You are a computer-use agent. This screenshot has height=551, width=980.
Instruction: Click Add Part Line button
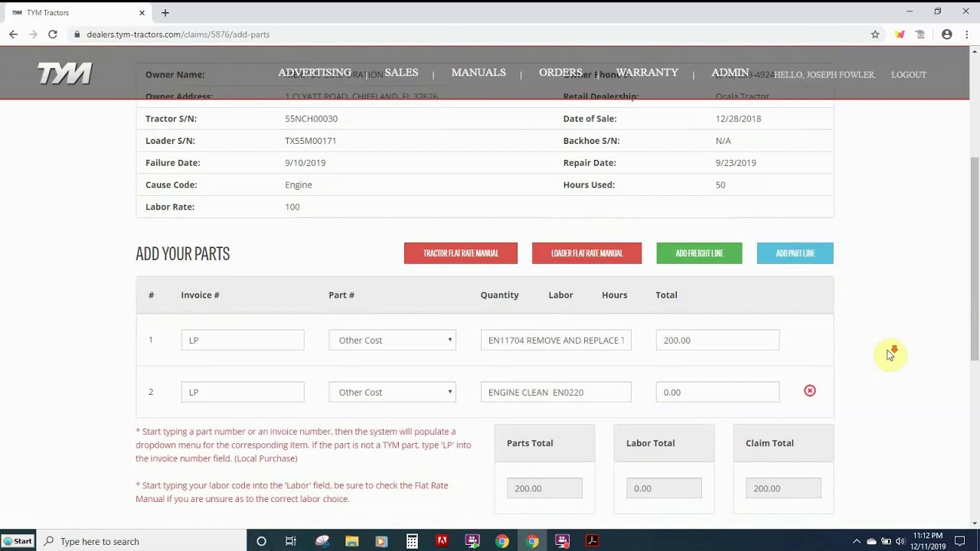click(795, 253)
